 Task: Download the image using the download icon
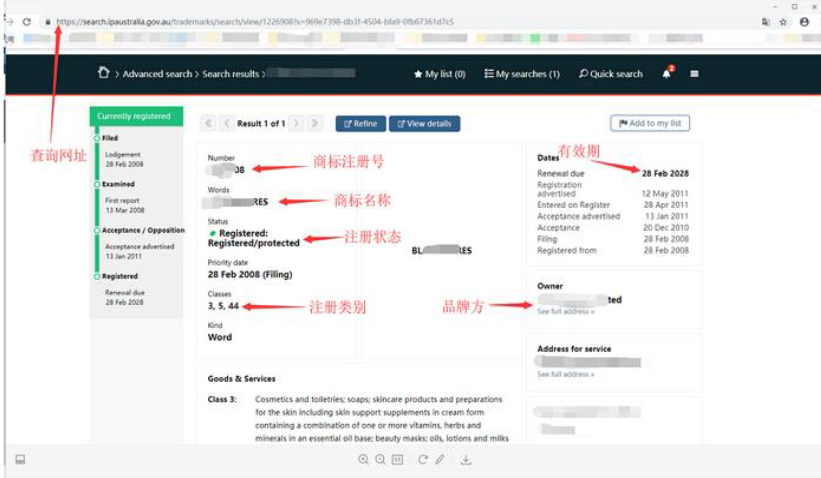(466, 460)
